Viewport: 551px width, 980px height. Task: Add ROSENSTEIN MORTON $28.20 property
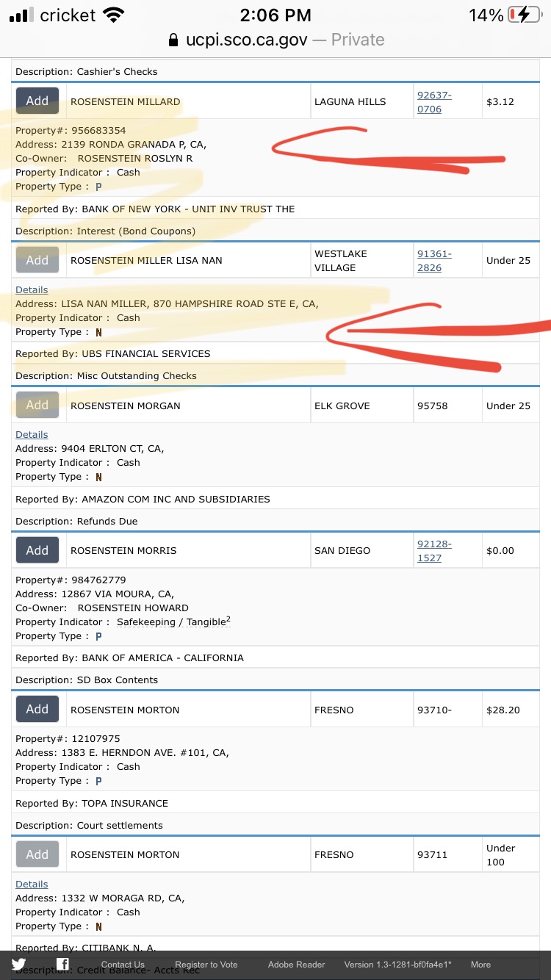click(x=37, y=709)
